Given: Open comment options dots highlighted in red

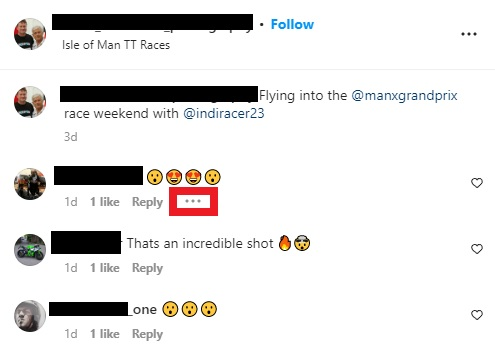Looking at the screenshot, I should pos(193,201).
